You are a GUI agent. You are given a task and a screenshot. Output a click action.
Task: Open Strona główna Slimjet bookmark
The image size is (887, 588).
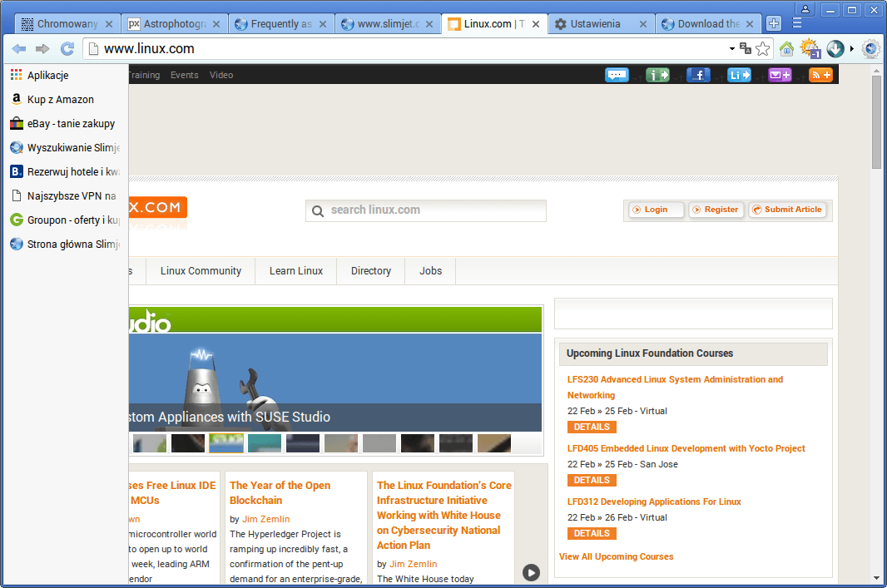65,245
